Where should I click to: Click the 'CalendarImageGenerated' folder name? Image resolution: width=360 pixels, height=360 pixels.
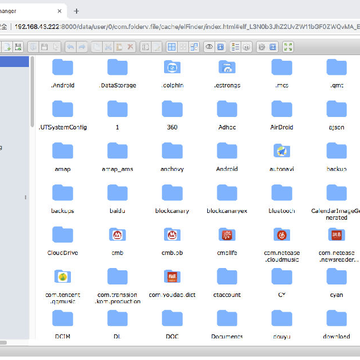coord(336,214)
